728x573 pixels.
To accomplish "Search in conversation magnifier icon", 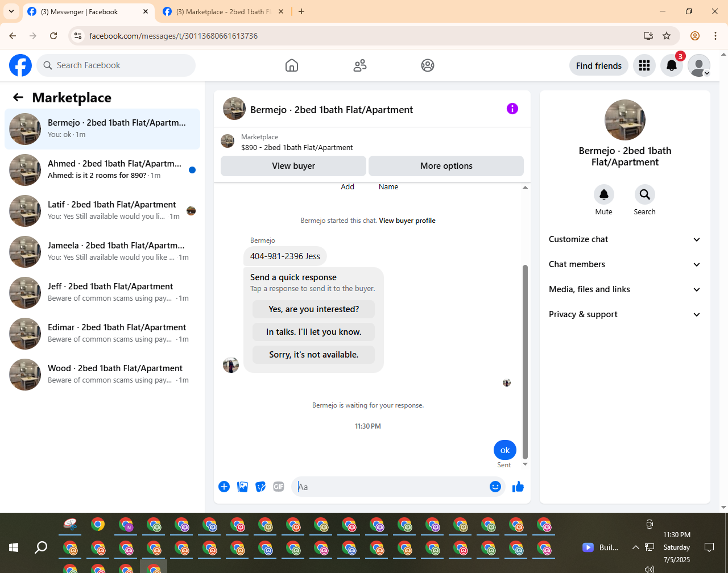I will pos(645,195).
